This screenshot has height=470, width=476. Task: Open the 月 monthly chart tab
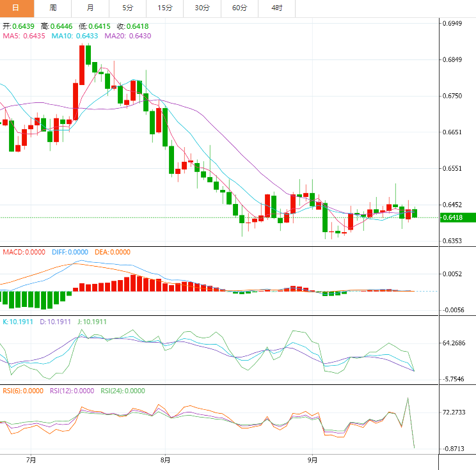[x=90, y=8]
